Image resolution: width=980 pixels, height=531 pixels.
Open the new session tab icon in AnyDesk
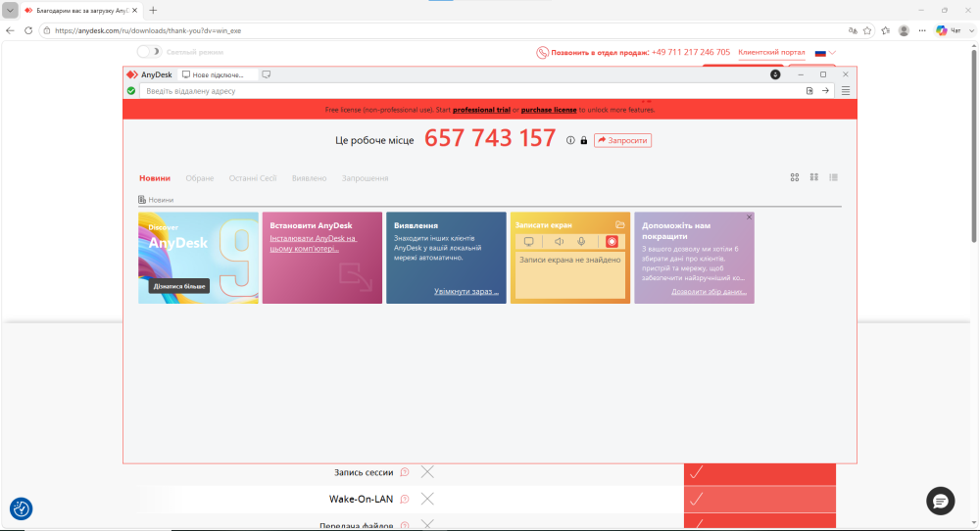pyautogui.click(x=267, y=74)
